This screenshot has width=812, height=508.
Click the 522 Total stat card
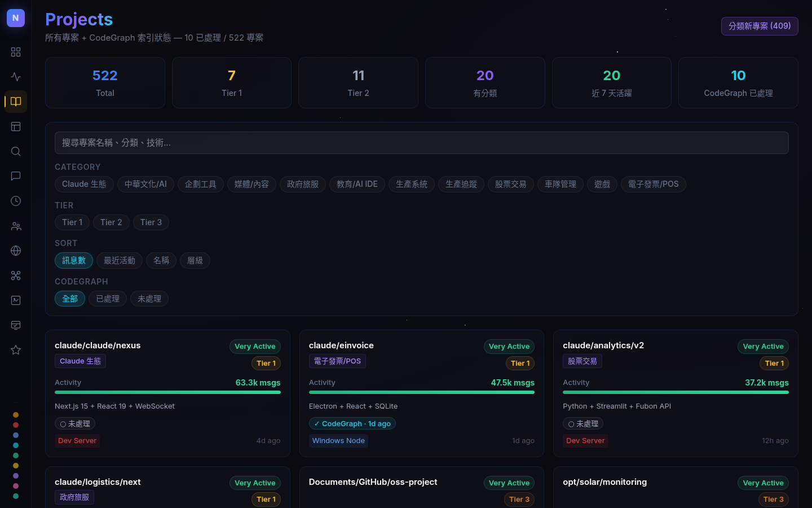pos(105,82)
